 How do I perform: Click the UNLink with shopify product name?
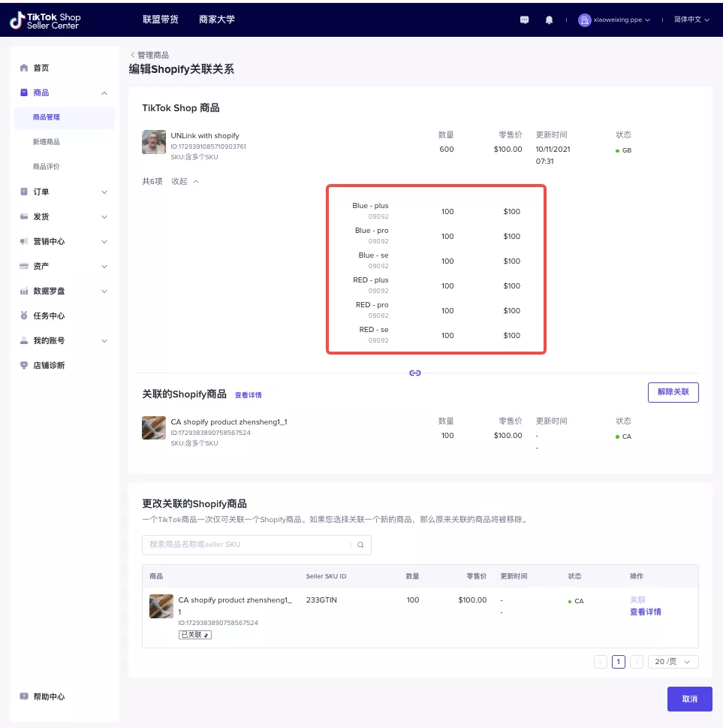(205, 135)
